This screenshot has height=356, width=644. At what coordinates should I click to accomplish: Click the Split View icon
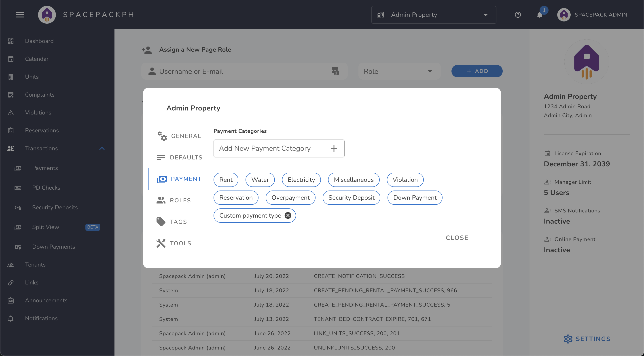tap(18, 227)
